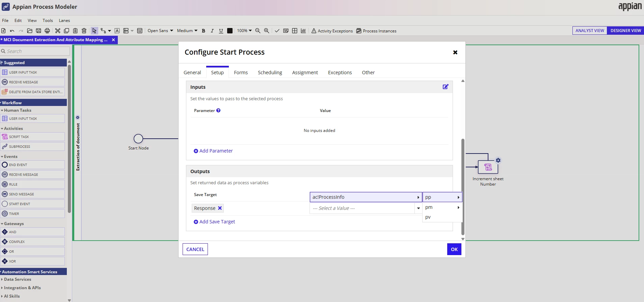Click the zoom in magnifier icon

click(x=267, y=31)
